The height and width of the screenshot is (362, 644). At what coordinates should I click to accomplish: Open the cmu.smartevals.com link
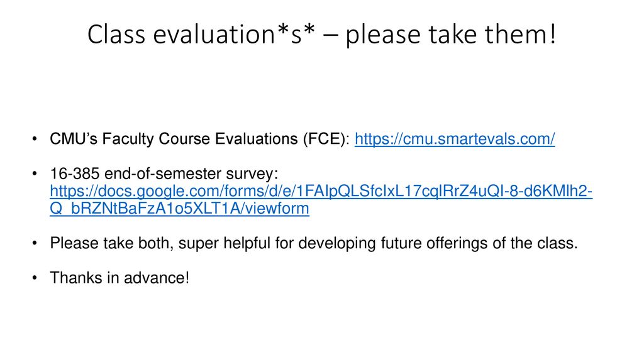[455, 139]
